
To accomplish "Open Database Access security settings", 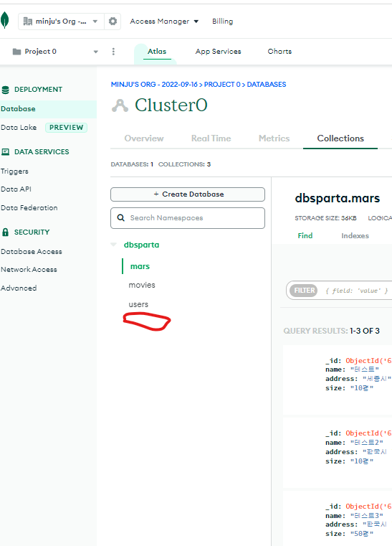I will tap(32, 251).
